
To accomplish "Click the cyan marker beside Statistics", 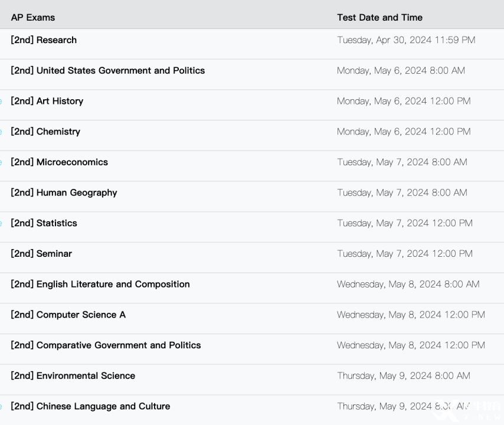I will click(x=1, y=224).
